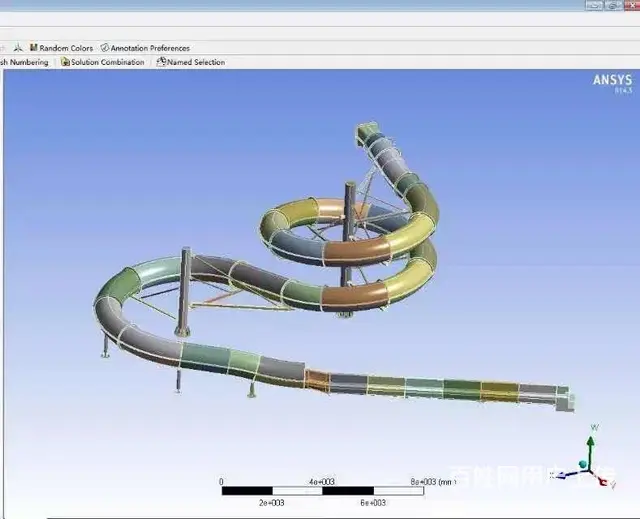Viewport: 640px width, 519px height.
Task: Click the Mesh Numbering toolbar item
Action: (x=24, y=62)
